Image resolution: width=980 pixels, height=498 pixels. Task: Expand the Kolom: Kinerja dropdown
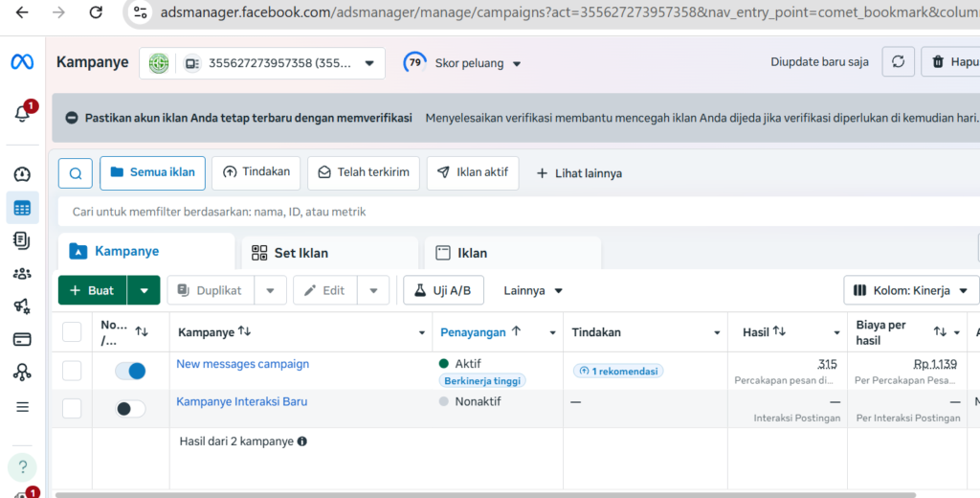tap(911, 290)
